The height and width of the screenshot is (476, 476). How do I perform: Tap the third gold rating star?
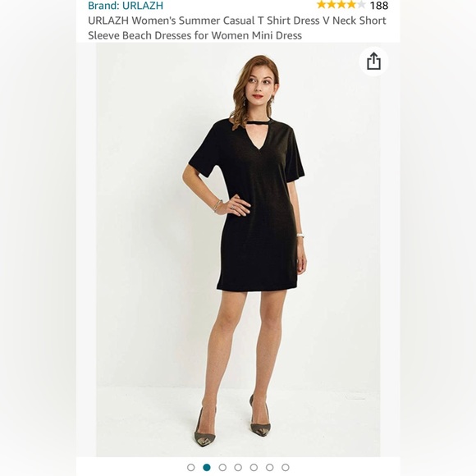pos(341,5)
